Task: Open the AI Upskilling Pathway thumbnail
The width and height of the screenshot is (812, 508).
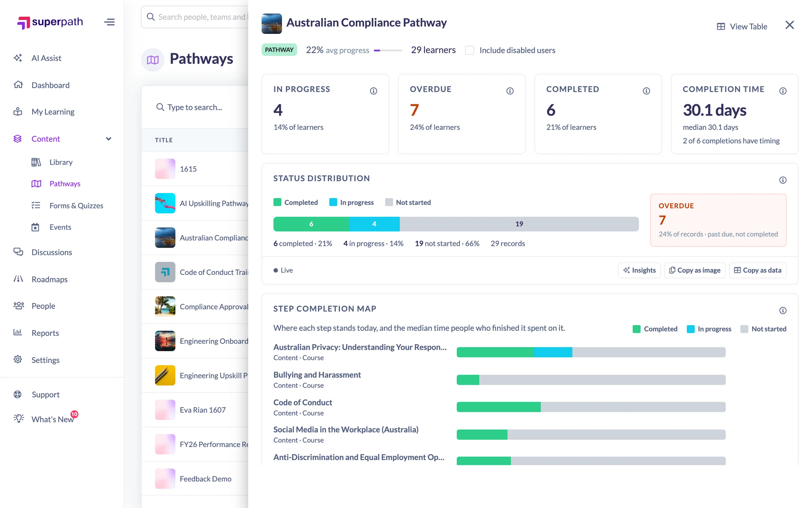Action: pos(165,203)
